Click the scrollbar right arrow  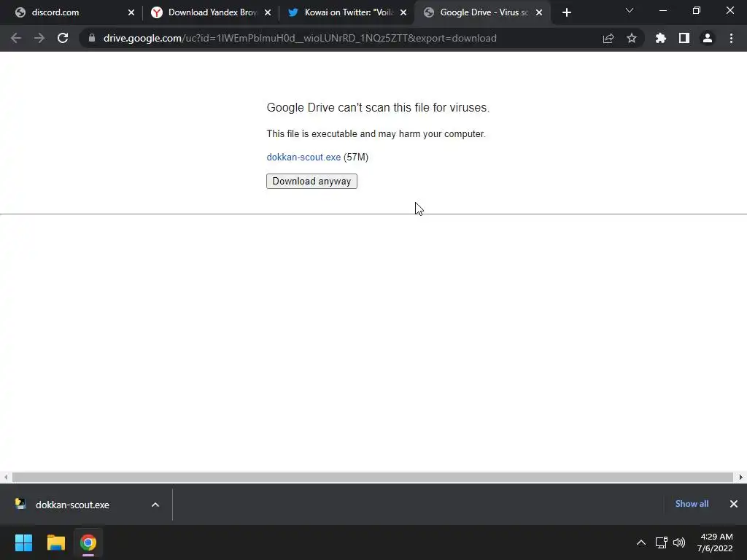click(741, 477)
